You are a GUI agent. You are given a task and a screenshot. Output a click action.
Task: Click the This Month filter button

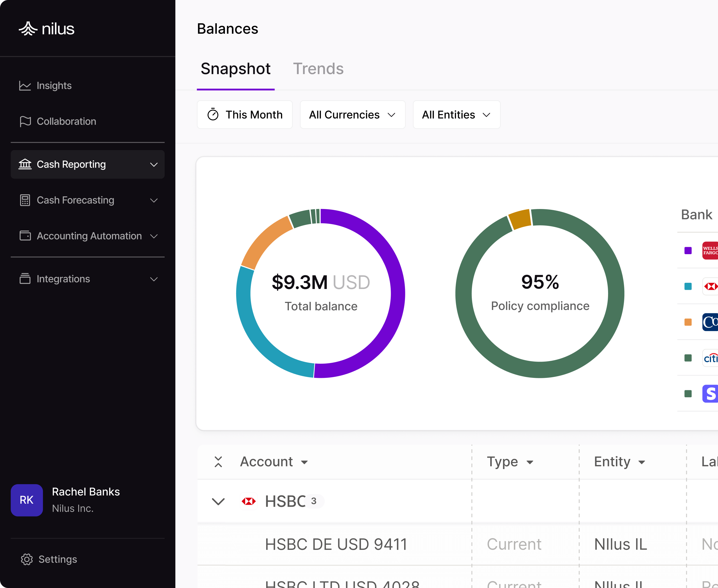(245, 115)
